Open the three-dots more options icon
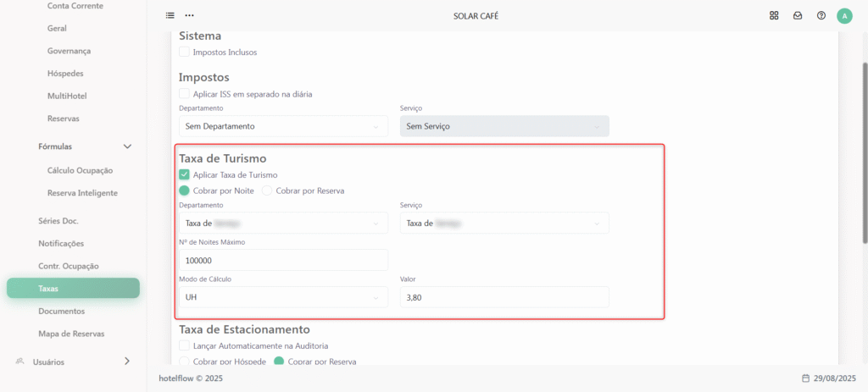Viewport: 868px width, 392px height. [x=189, y=15]
